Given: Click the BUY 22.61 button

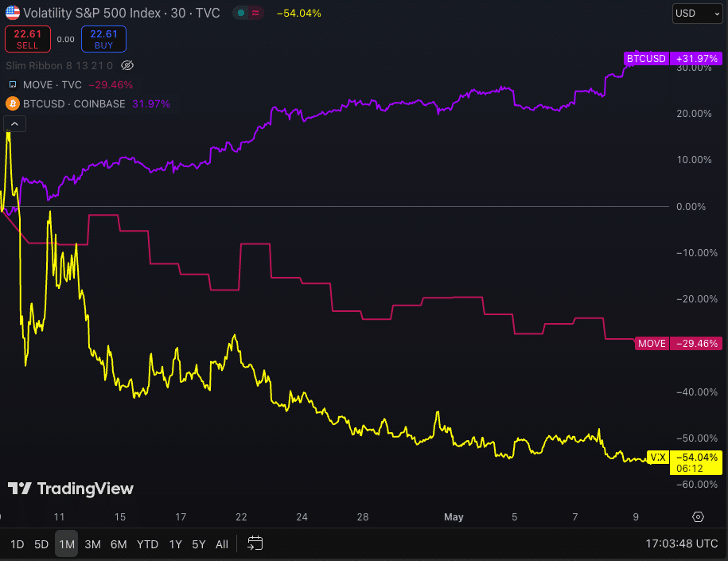Looking at the screenshot, I should (103, 39).
